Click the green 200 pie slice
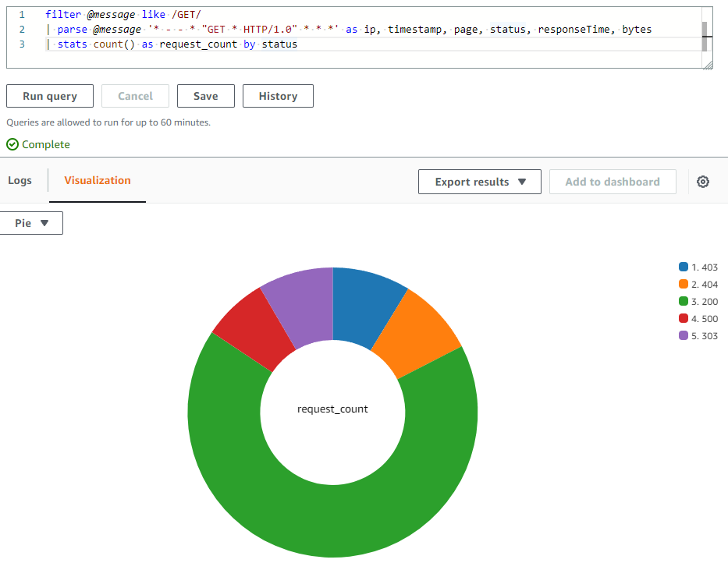 (x=332, y=521)
